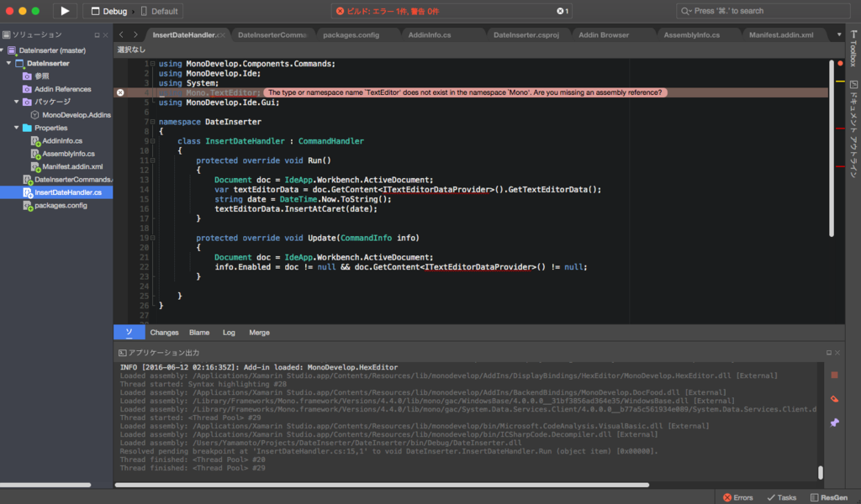Switch to the Blame view tab

point(198,333)
